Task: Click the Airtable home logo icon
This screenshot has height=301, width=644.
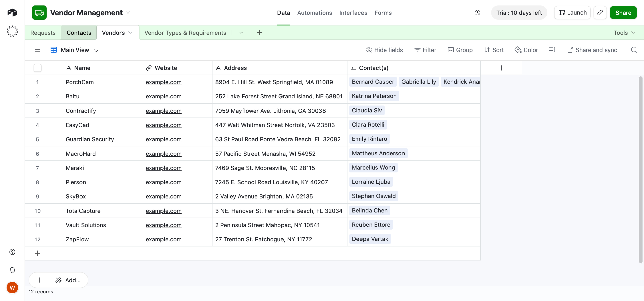Action: click(x=12, y=12)
